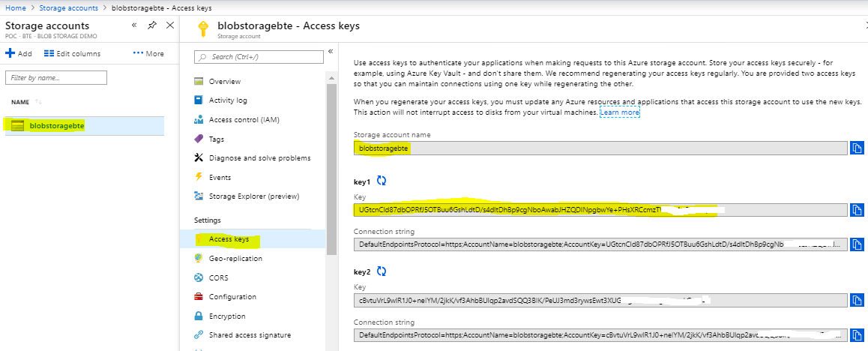The height and width of the screenshot is (351, 868).
Task: Close the Storage accounts blade
Action: [170, 25]
